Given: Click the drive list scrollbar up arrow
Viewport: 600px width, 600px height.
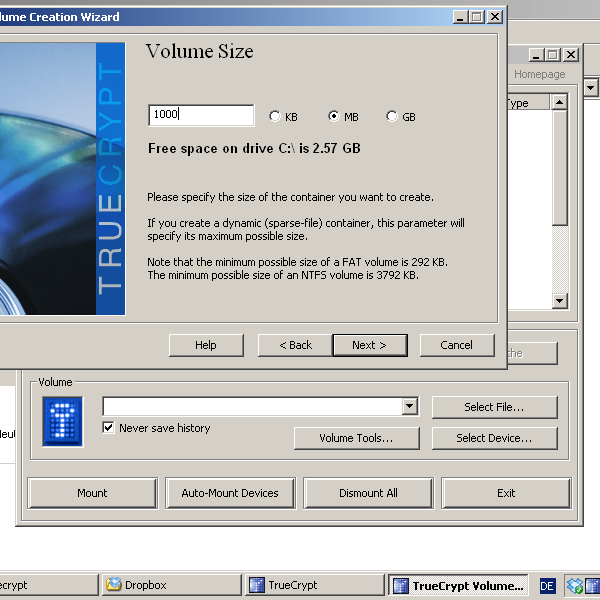Looking at the screenshot, I should point(559,102).
